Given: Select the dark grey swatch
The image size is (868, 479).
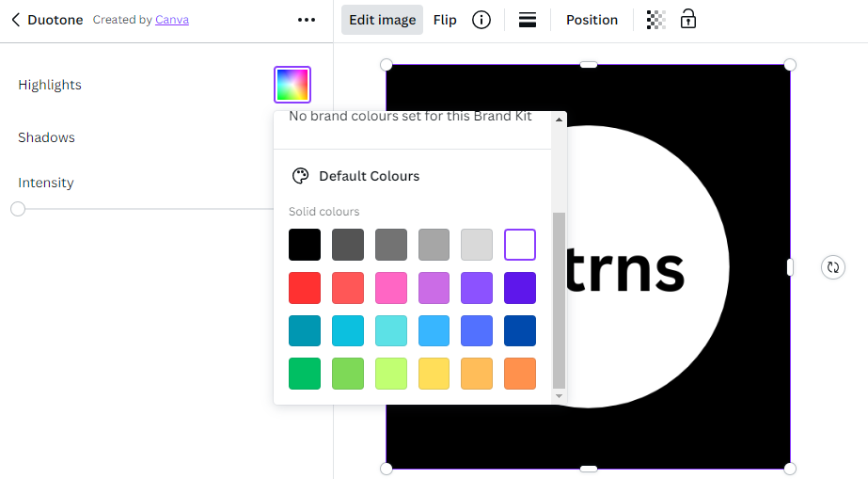Looking at the screenshot, I should click(348, 245).
